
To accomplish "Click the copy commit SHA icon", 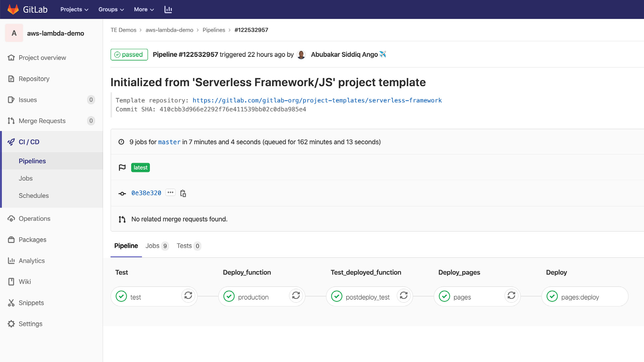I will [x=183, y=193].
